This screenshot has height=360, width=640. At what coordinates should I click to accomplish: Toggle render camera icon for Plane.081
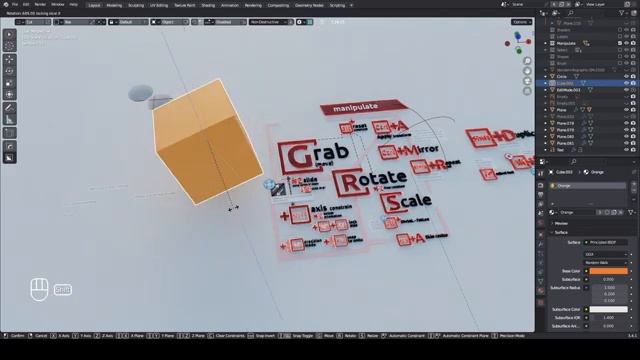pyautogui.click(x=633, y=143)
